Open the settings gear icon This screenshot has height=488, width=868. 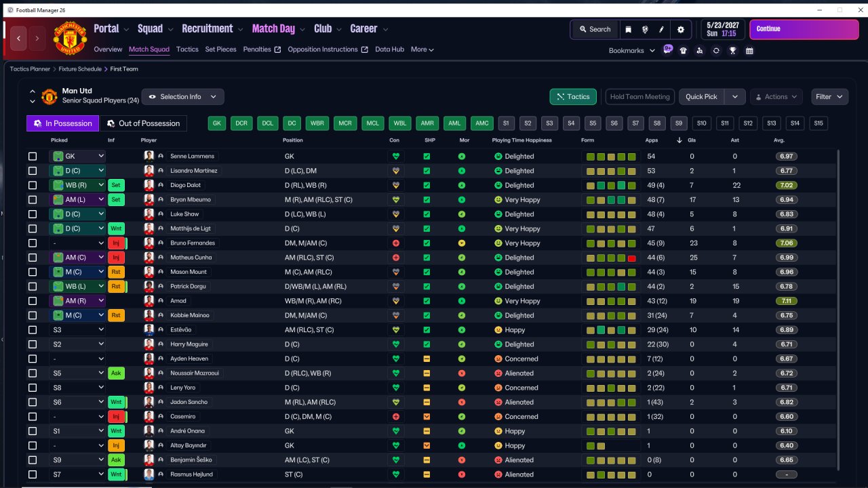tap(681, 29)
